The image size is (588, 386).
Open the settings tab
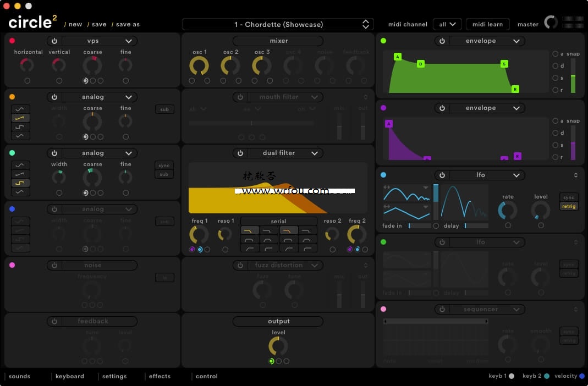tap(114, 376)
